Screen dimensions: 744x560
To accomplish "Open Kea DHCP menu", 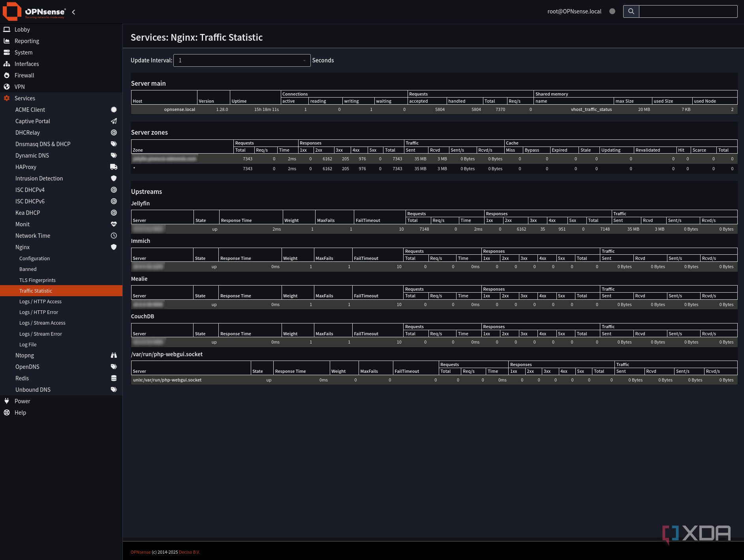I will coord(61,212).
